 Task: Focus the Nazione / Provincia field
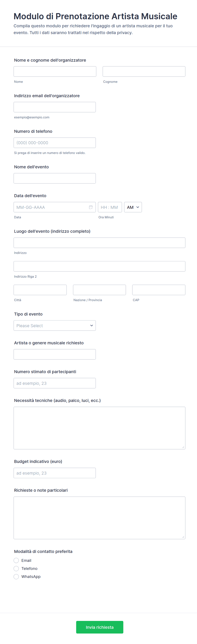(99, 290)
